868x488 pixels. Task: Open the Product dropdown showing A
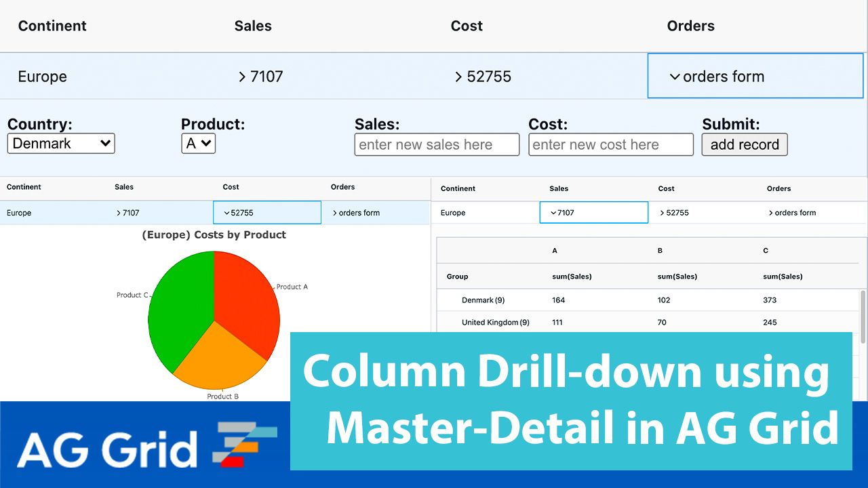[x=199, y=144]
